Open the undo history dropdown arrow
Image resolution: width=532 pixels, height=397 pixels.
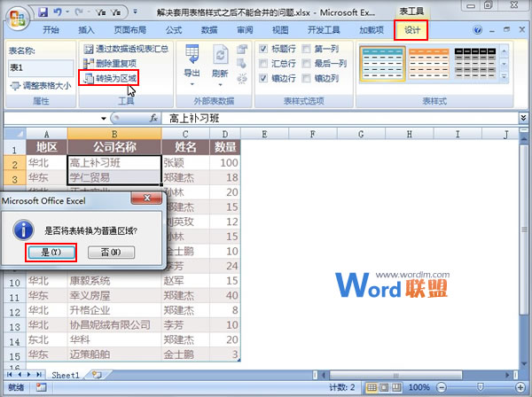click(67, 12)
